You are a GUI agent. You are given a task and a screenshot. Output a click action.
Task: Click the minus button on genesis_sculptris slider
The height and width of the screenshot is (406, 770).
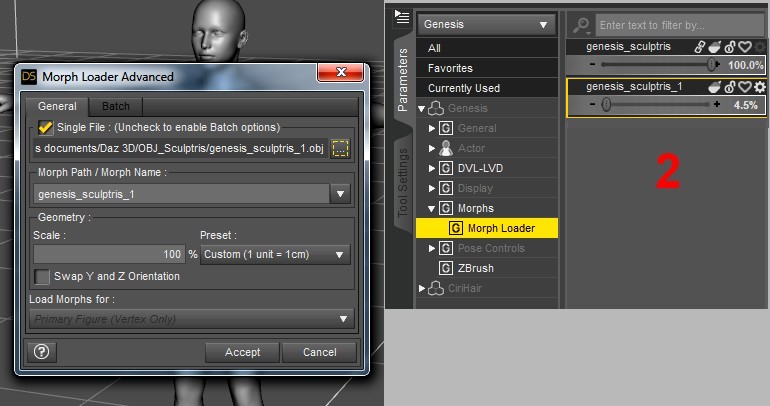592,64
